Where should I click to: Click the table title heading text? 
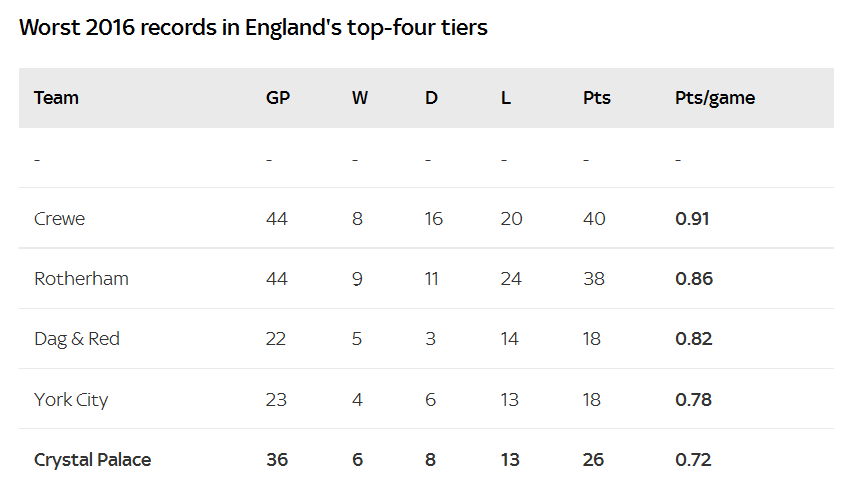pyautogui.click(x=253, y=27)
